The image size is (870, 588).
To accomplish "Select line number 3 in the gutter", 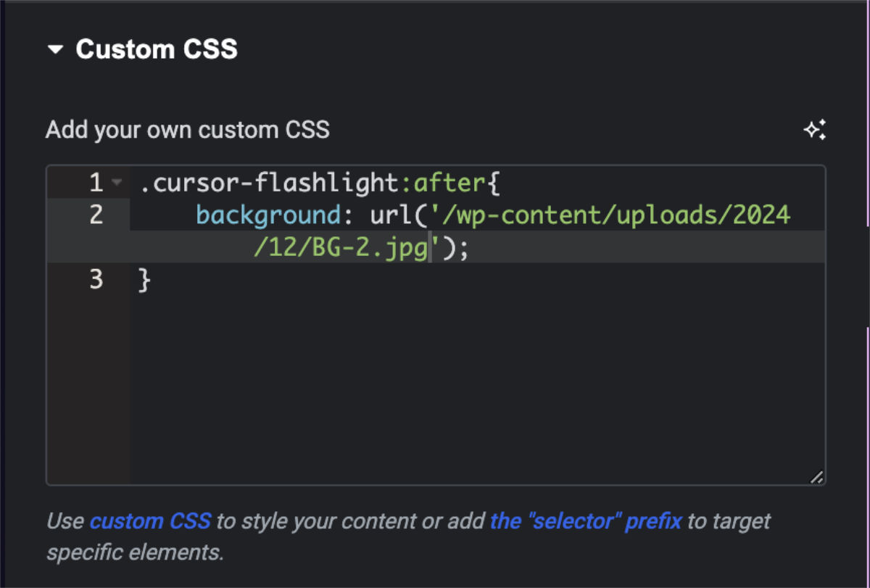I will (96, 279).
